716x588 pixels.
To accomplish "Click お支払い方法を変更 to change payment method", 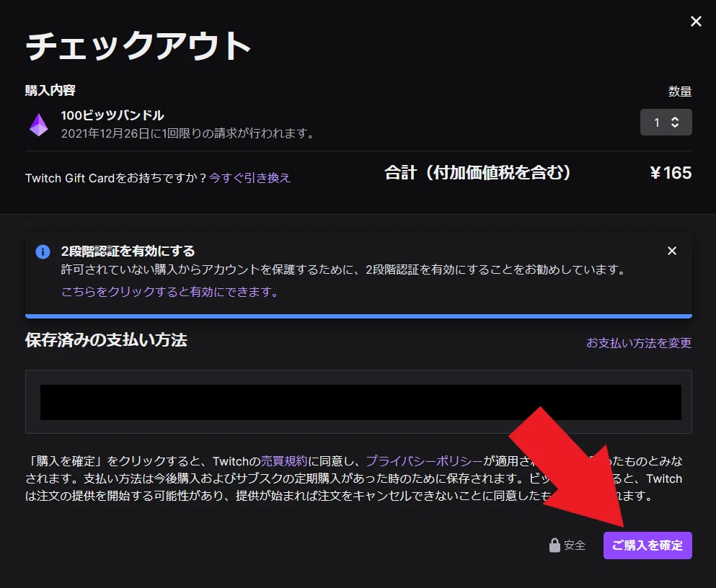I will [x=639, y=342].
